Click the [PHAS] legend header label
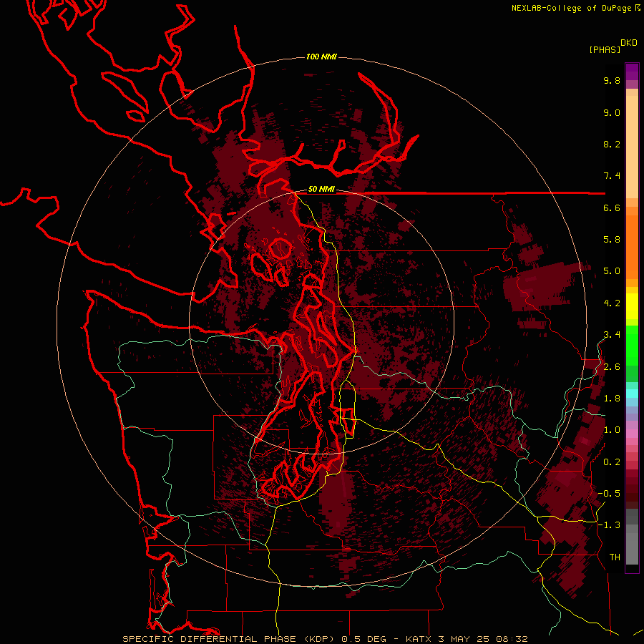 coord(605,49)
